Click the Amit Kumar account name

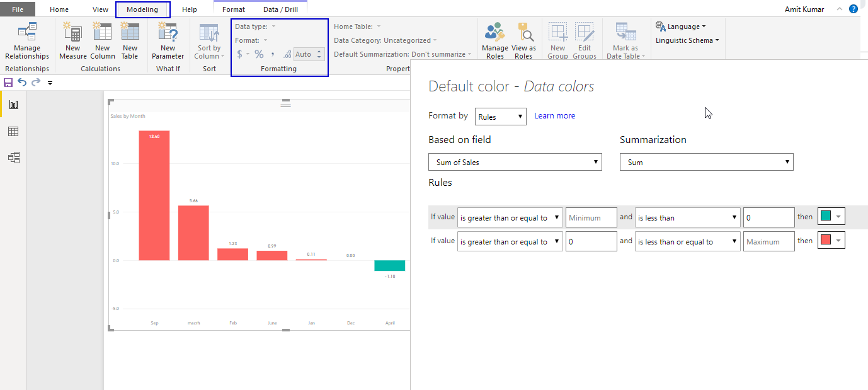pyautogui.click(x=804, y=9)
